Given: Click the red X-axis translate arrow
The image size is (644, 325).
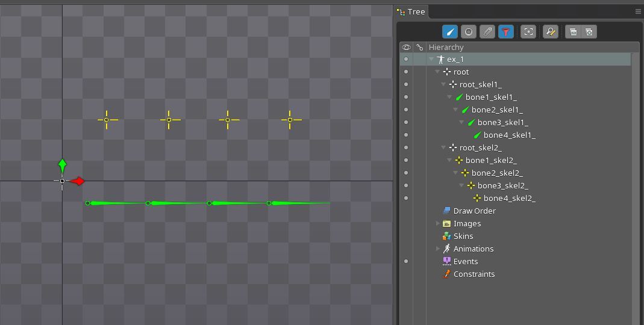Looking at the screenshot, I should pyautogui.click(x=77, y=181).
